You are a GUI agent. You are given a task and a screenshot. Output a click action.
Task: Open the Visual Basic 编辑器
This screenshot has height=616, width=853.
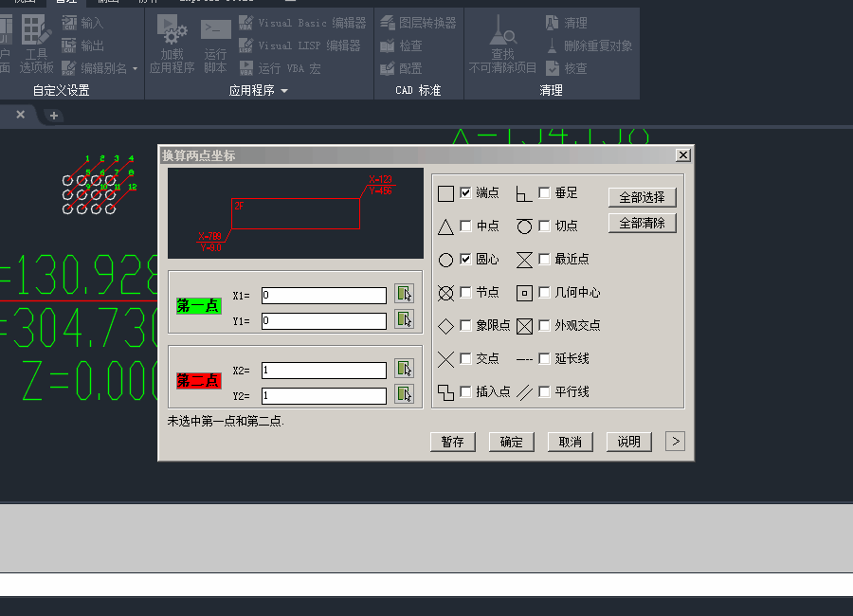(x=302, y=23)
